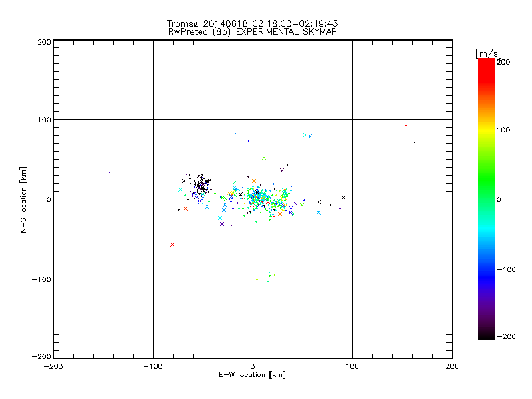The height and width of the screenshot is (399, 532).
Task: Pick the black bottom end of the velocity colorbar
Action: click(487, 334)
